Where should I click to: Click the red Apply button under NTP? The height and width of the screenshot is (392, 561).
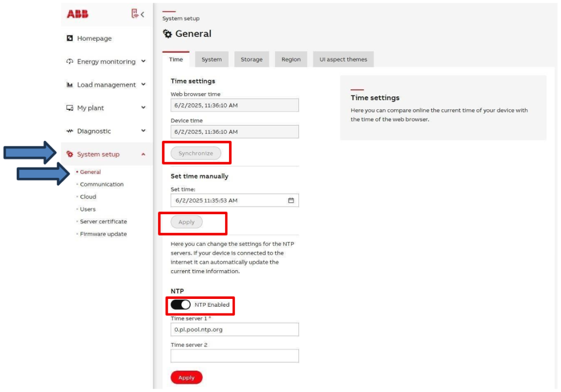[186, 377]
